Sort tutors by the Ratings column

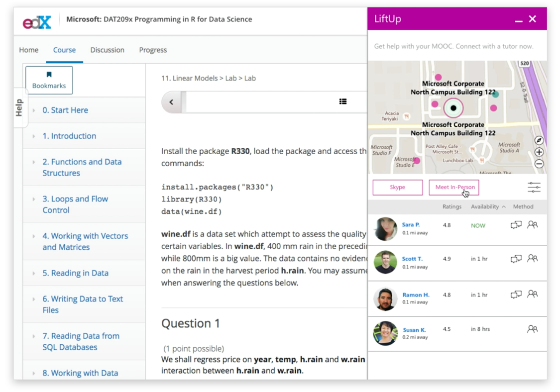(x=452, y=207)
